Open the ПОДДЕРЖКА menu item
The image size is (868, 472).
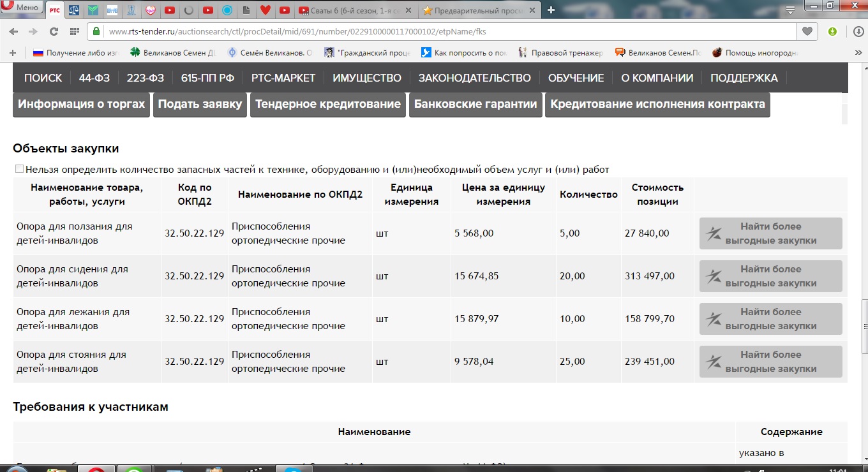pos(744,78)
